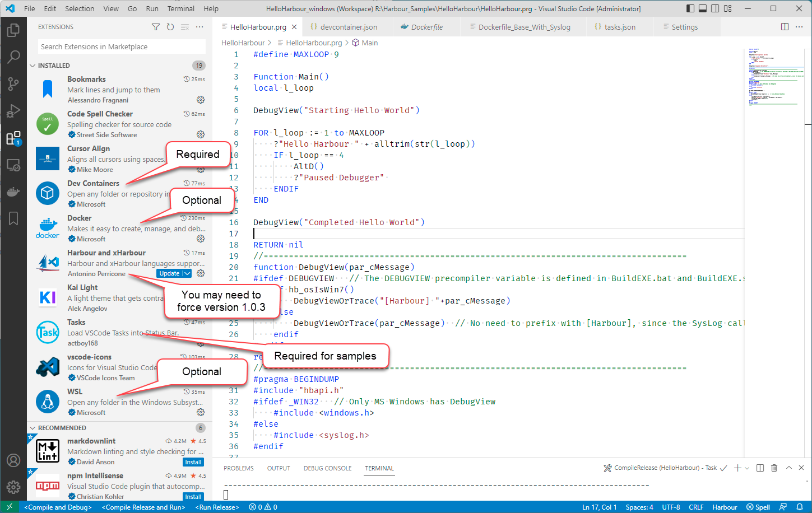Toggle the primary side bar visibility
The width and height of the screenshot is (812, 513).
coord(690,8)
